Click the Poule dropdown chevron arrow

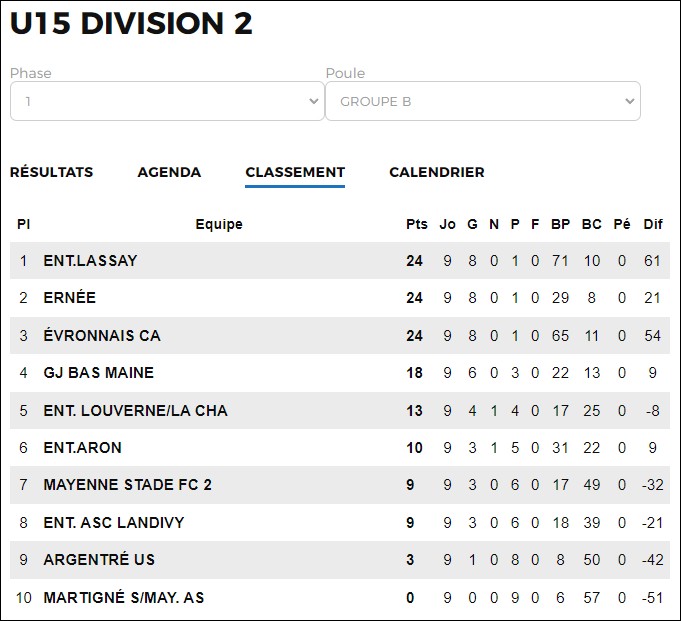[x=629, y=102]
